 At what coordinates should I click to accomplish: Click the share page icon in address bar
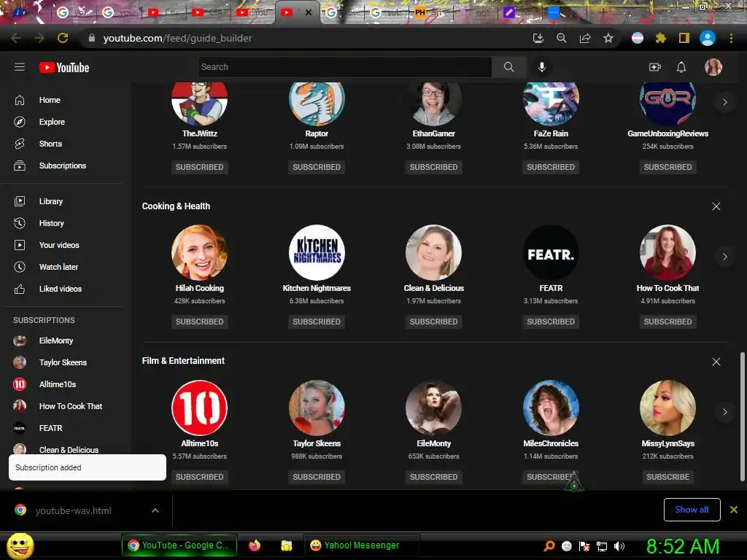click(x=585, y=38)
